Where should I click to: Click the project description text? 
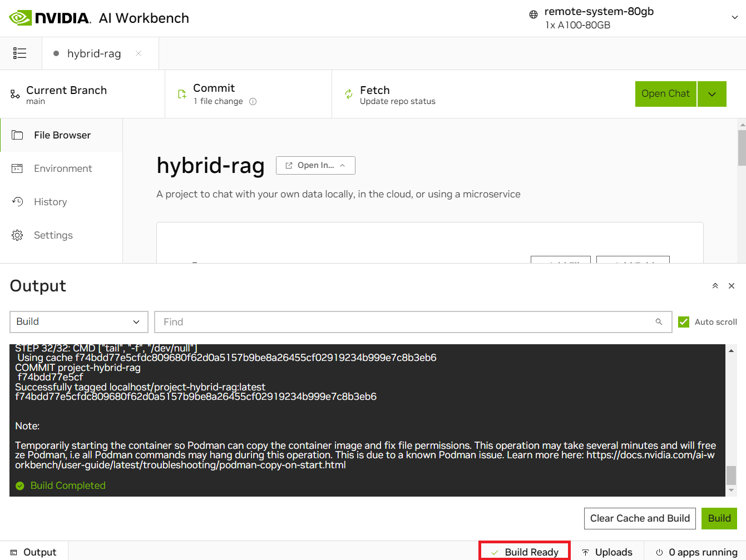(x=338, y=194)
